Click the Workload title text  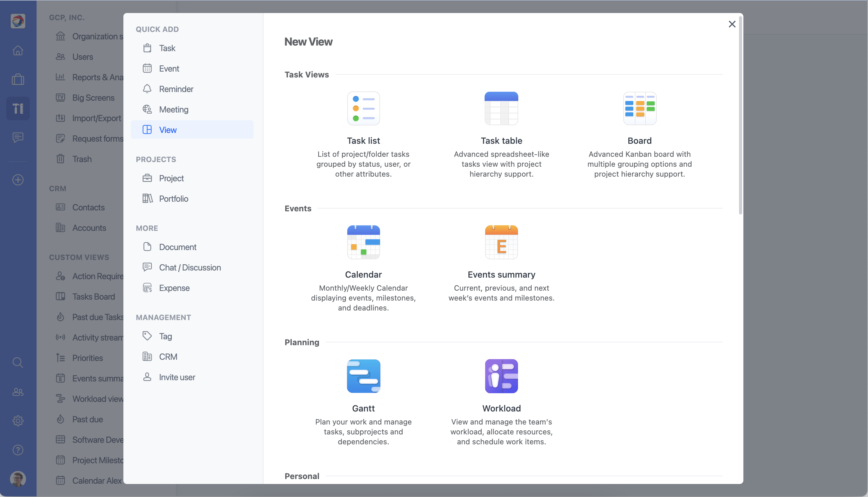501,408
